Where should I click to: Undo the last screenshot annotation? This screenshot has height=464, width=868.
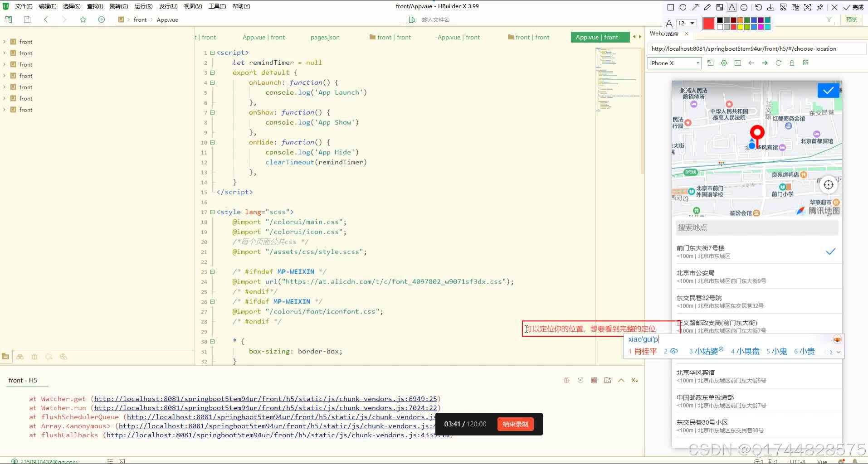tap(758, 7)
